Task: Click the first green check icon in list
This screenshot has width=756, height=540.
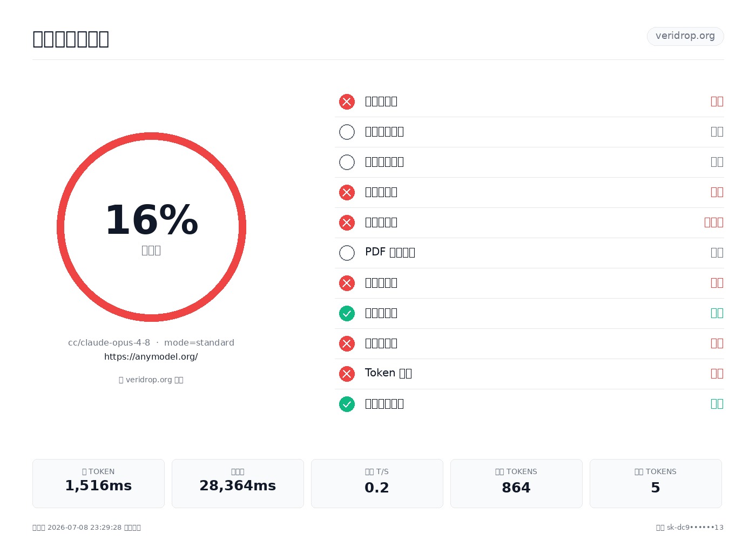Action: [347, 313]
